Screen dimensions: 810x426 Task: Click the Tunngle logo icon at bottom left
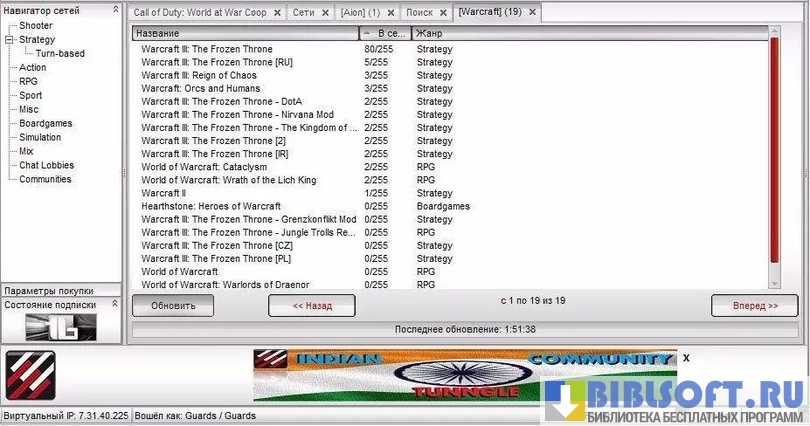[31, 376]
